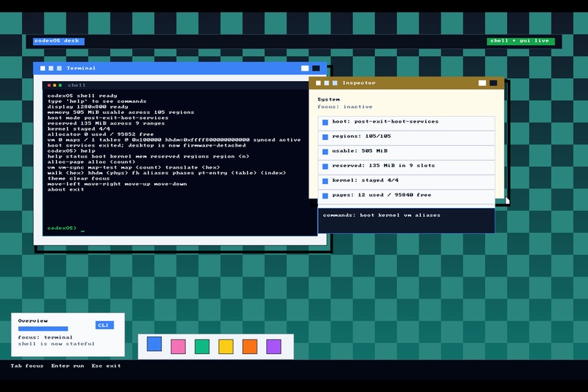Pick the yellow theme swatch
The width and height of the screenshot is (588, 392).
[x=226, y=347]
